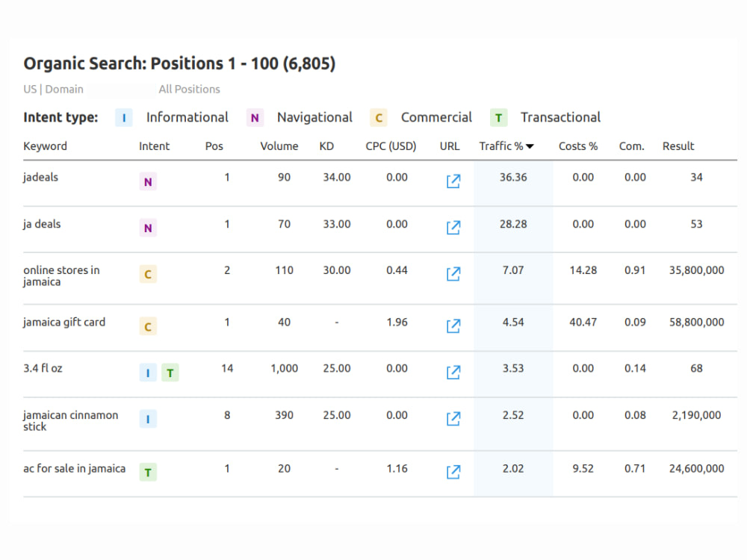
Task: Open the URL icon in 3.4 fl oz row
Action: pos(453,372)
